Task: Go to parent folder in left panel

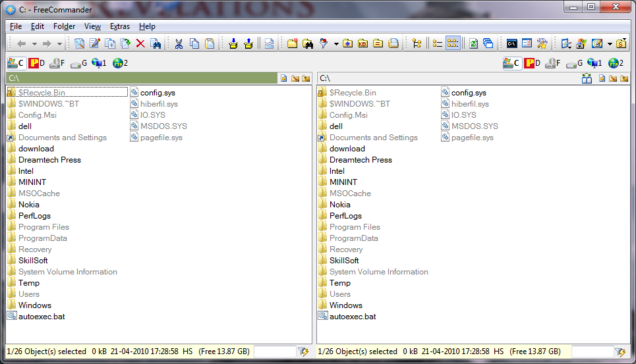Action: click(x=306, y=78)
